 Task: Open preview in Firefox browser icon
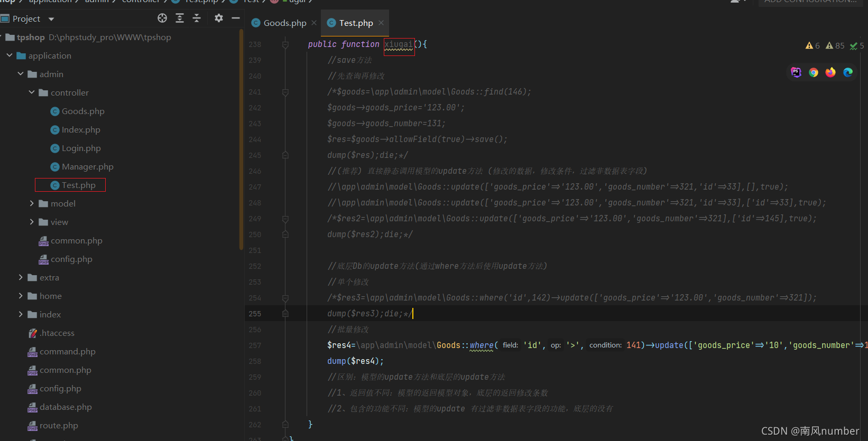click(x=830, y=72)
